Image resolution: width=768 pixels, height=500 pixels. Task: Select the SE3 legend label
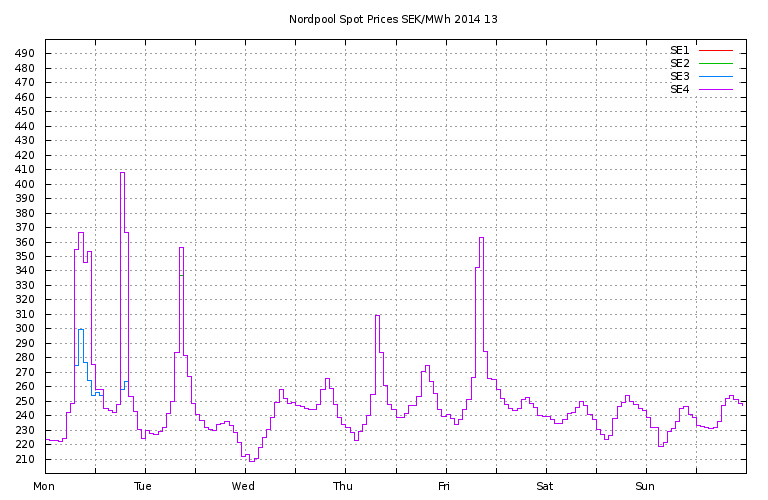click(x=679, y=76)
